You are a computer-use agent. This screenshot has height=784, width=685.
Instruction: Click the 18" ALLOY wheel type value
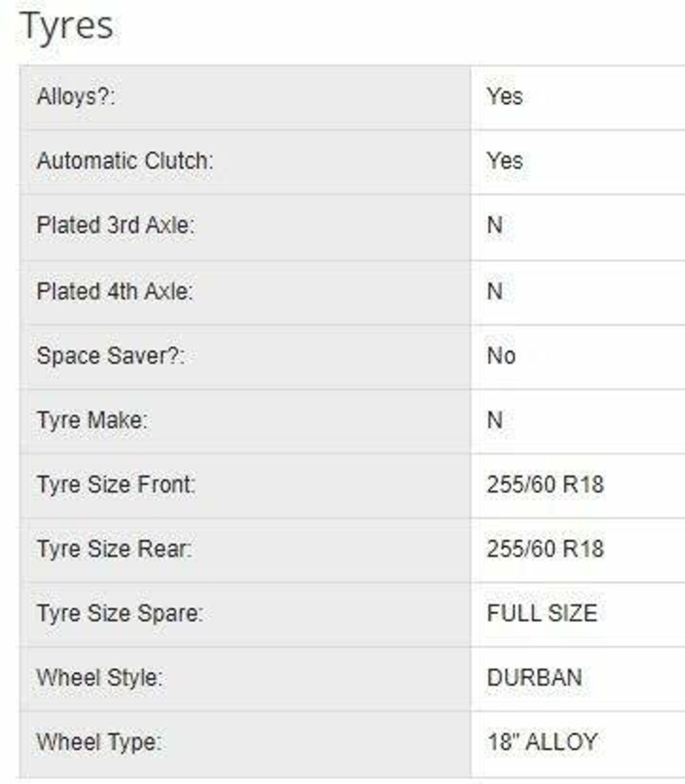[542, 742]
